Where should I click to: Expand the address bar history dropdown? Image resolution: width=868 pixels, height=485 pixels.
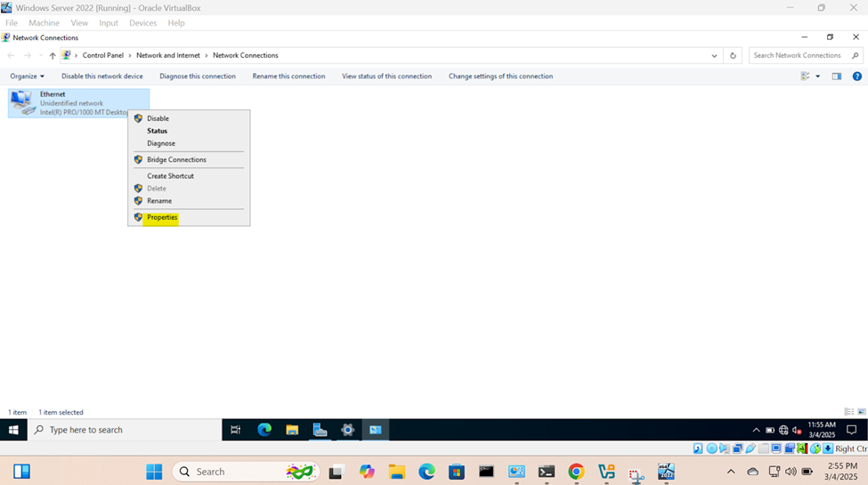click(714, 55)
